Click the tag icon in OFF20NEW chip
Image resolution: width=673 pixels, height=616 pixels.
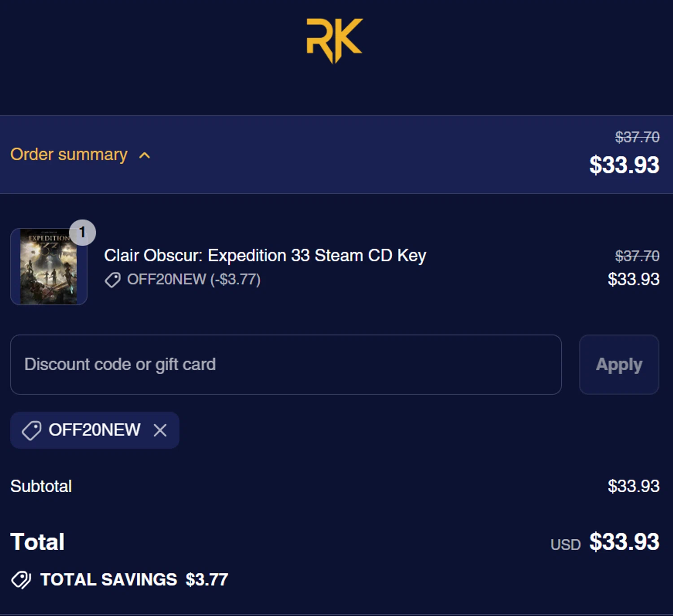pyautogui.click(x=31, y=430)
